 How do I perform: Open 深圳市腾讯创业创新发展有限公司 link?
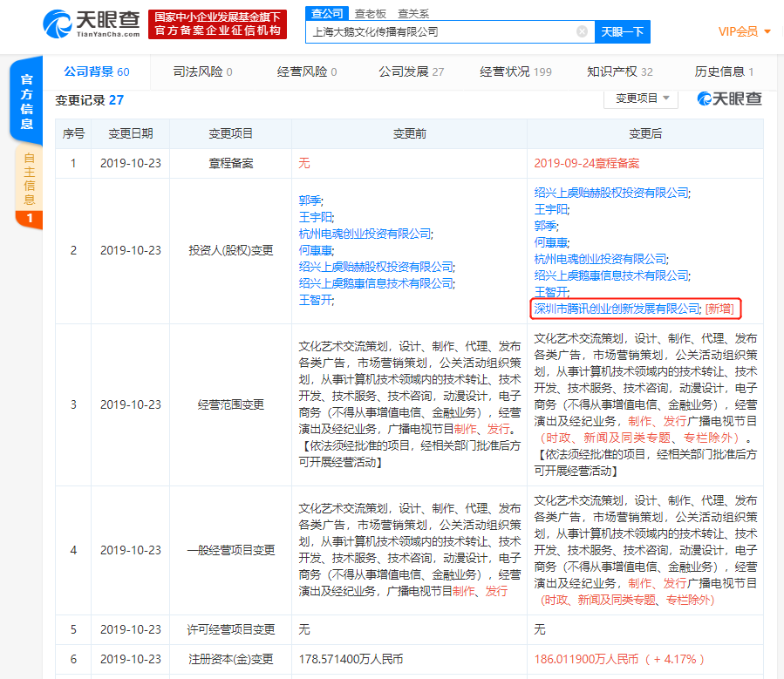tap(617, 309)
